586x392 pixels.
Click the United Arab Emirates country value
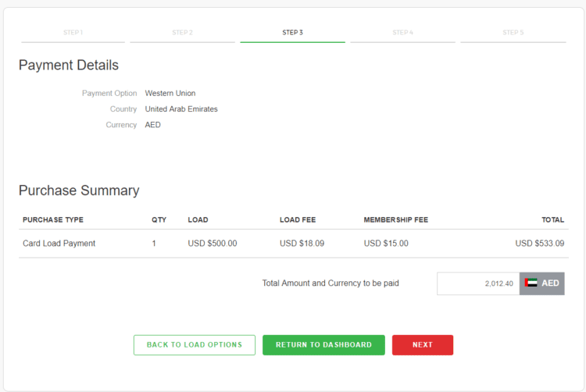(x=181, y=109)
